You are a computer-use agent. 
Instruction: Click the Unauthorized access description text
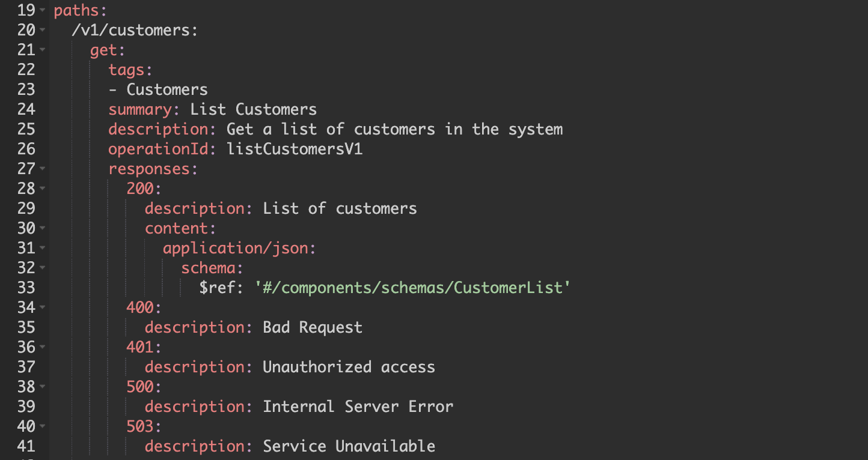[349, 367]
